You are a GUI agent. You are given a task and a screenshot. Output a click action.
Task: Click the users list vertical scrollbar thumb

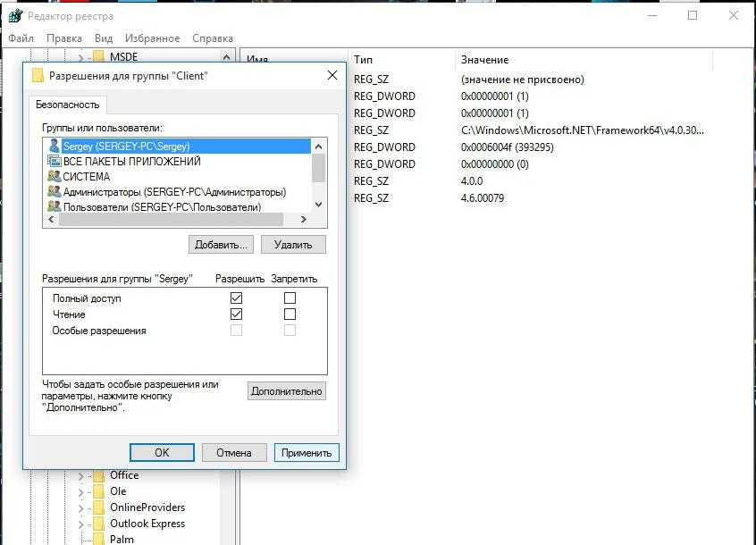[x=319, y=168]
